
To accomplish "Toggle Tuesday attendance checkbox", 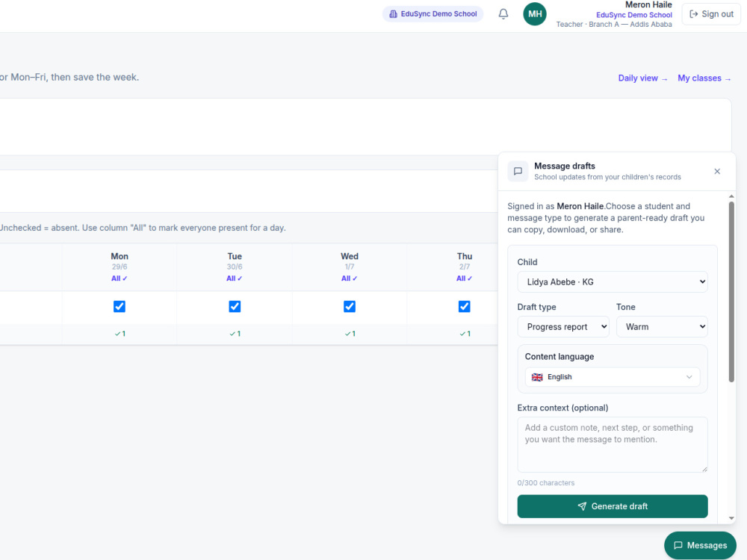I will pyautogui.click(x=235, y=306).
